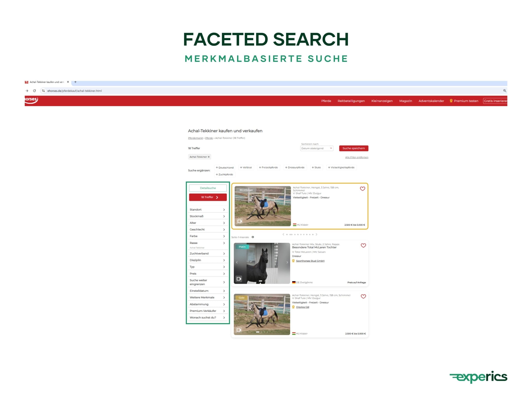Click video camera icon on Platin listing
Viewport: 532px width, 399px height.
tap(239, 279)
